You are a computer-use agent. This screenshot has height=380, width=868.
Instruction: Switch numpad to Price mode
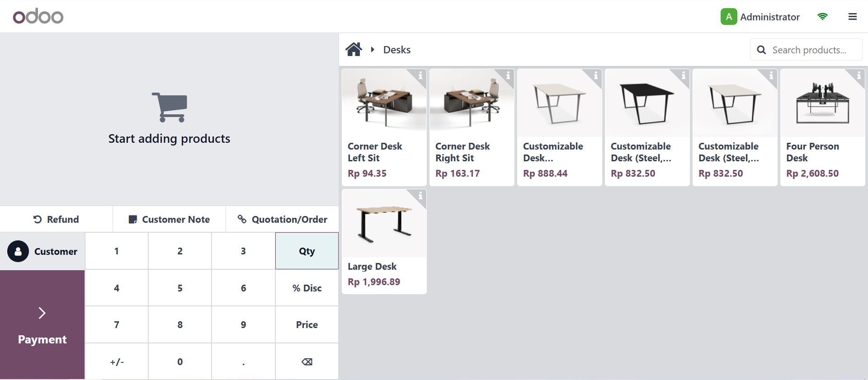307,324
